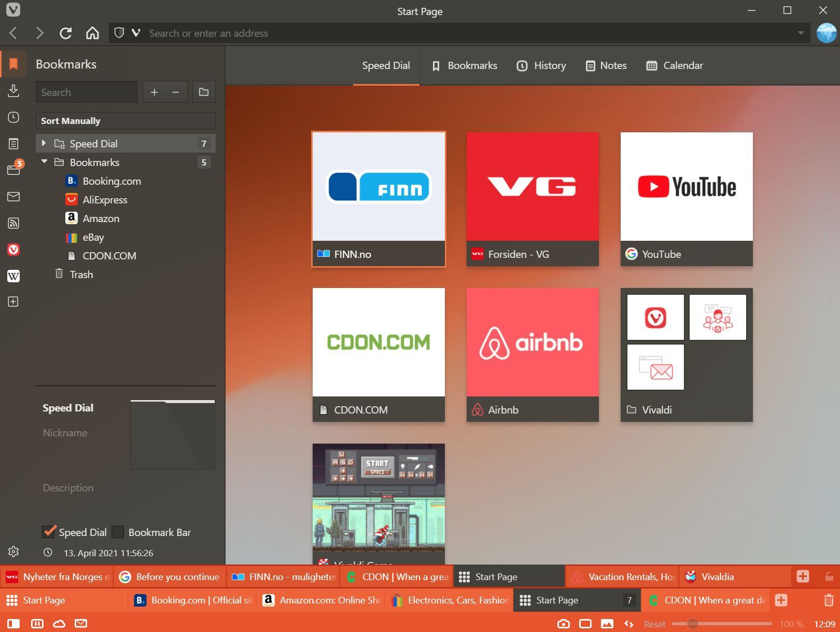
Task: Go to the home page
Action: [92, 33]
